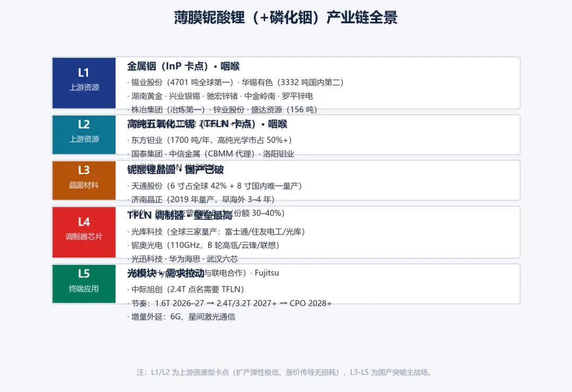
Task: Click the line starting with 湖南黄金 · 兴业银锡
Action: coord(220,96)
